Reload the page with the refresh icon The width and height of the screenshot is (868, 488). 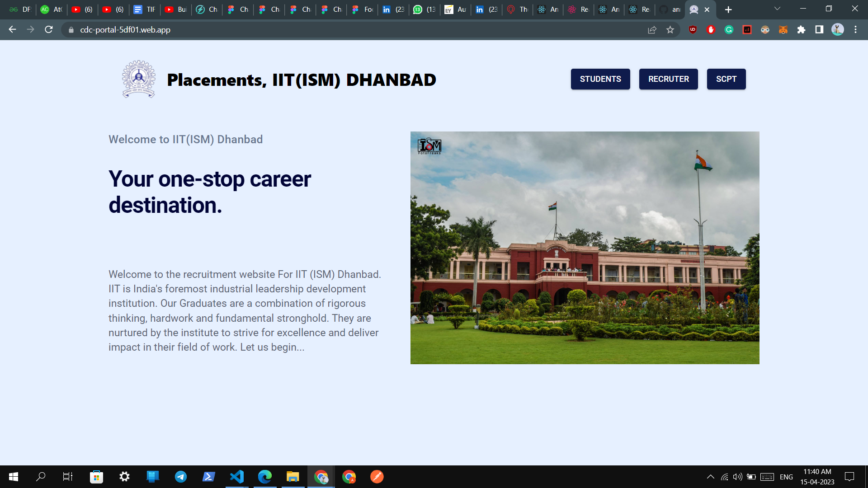49,30
